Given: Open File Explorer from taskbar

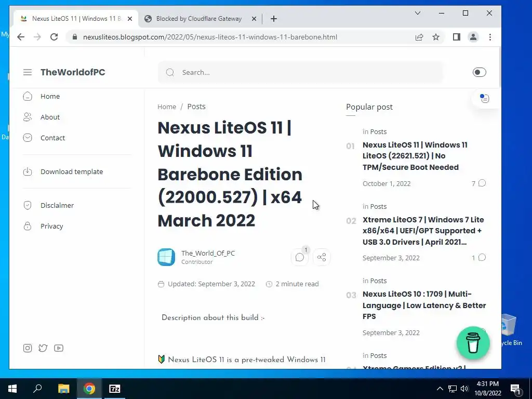Looking at the screenshot, I should click(x=63, y=389).
